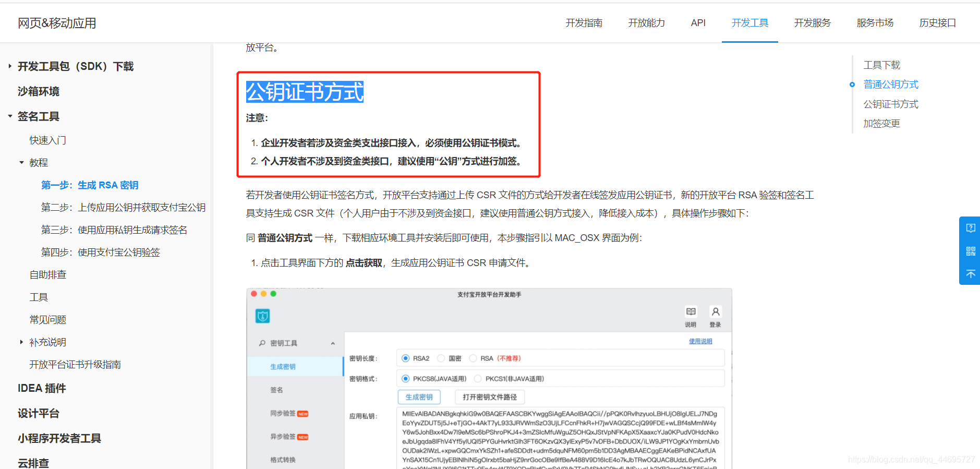Click the 打开密钥文件路径 button
Image resolution: width=980 pixels, height=469 pixels.
[490, 397]
